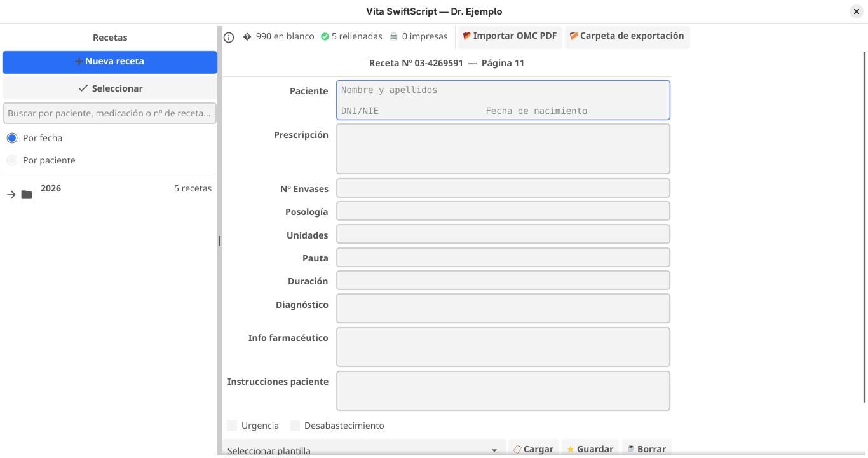Click the '0 impresas' status text
This screenshot has height=458, width=868.
(425, 36)
